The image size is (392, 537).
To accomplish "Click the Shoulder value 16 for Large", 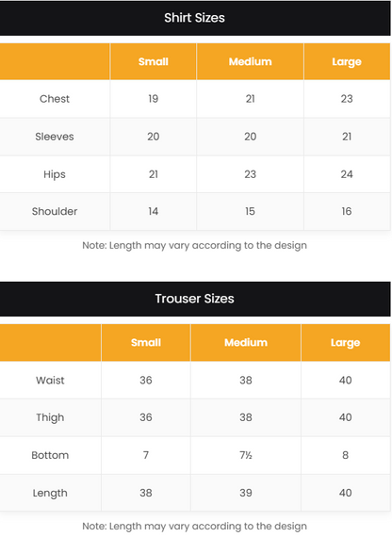I will 347,211.
